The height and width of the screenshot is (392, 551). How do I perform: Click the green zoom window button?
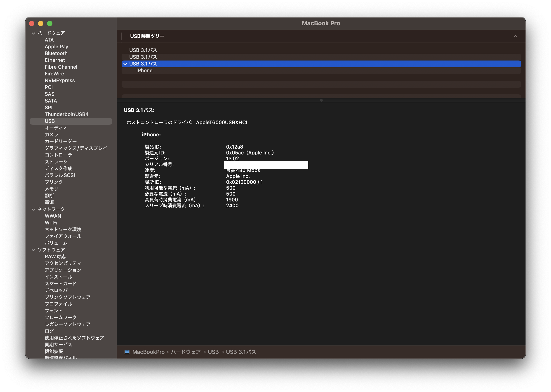[50, 23]
